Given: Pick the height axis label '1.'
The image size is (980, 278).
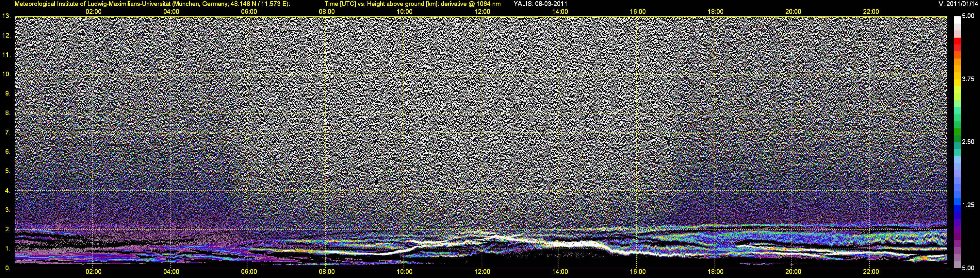Looking at the screenshot, I should (8, 249).
